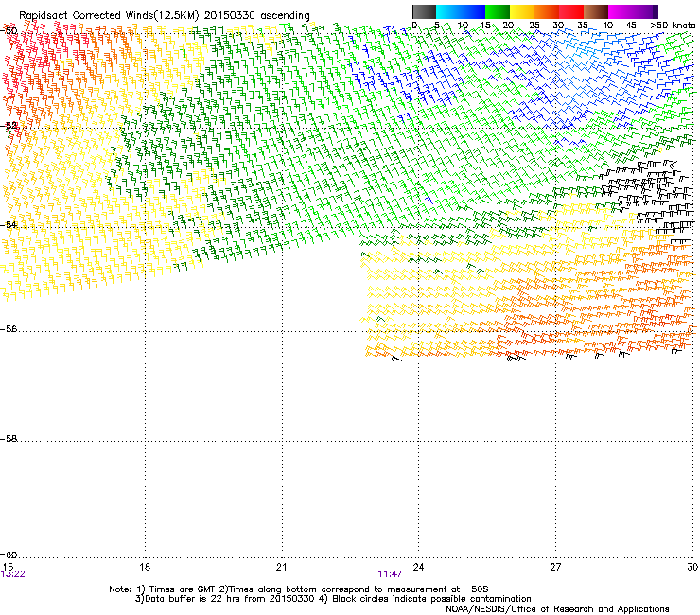Click the legend scale label '10'
The image size is (700, 615).
pos(463,26)
